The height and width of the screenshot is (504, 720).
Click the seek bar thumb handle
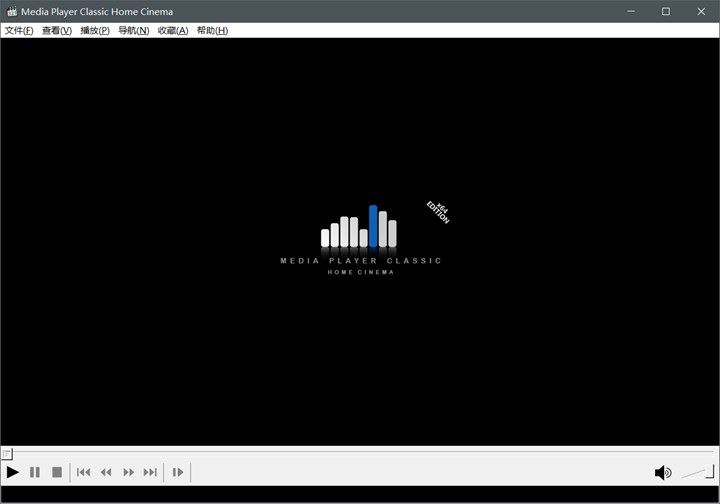pyautogui.click(x=7, y=454)
